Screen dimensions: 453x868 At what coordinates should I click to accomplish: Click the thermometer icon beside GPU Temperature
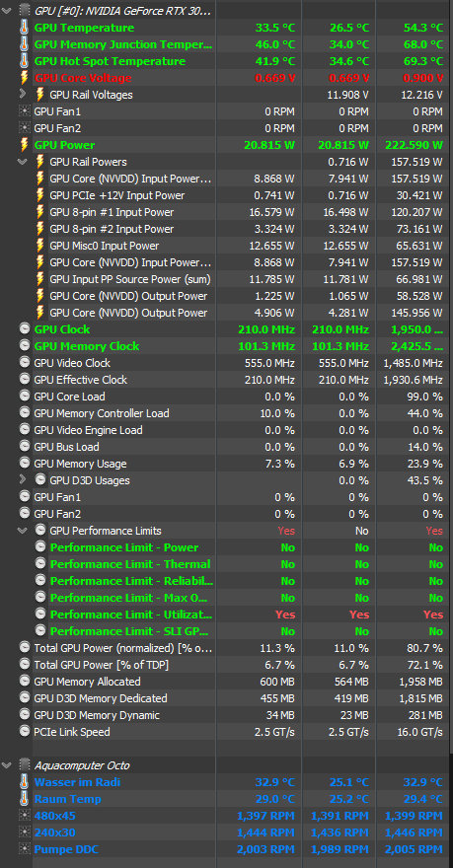tap(25, 28)
